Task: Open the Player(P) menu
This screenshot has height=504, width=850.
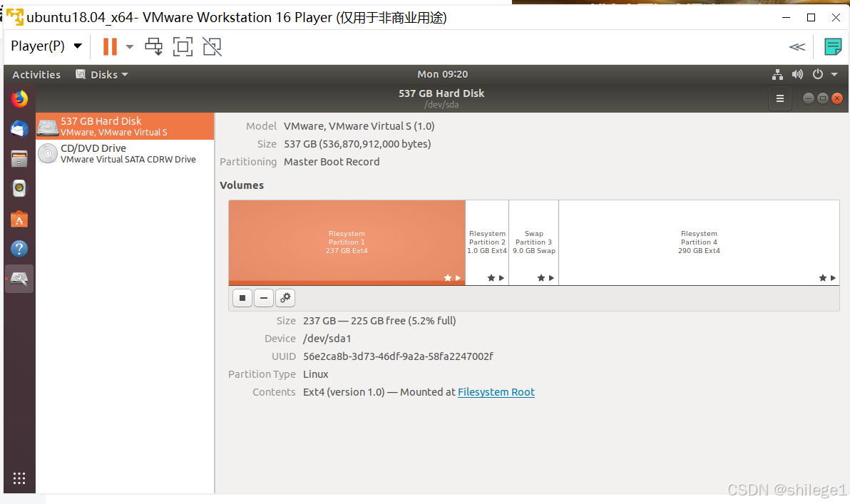Action: 46,46
